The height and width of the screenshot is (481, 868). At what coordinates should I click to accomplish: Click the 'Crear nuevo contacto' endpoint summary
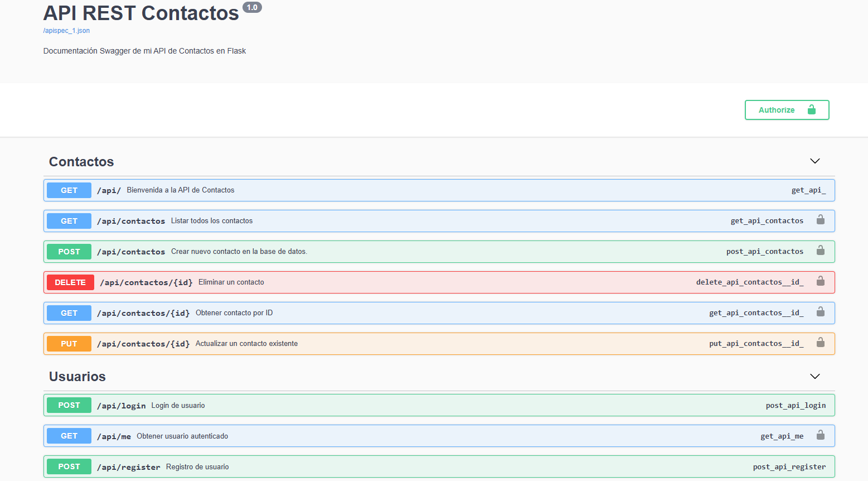click(x=239, y=252)
